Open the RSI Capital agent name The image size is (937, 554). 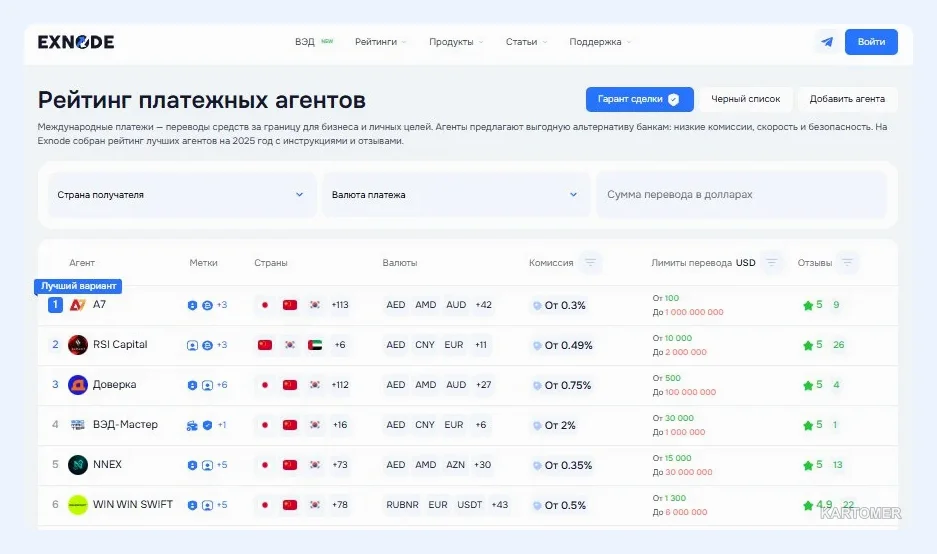(120, 344)
